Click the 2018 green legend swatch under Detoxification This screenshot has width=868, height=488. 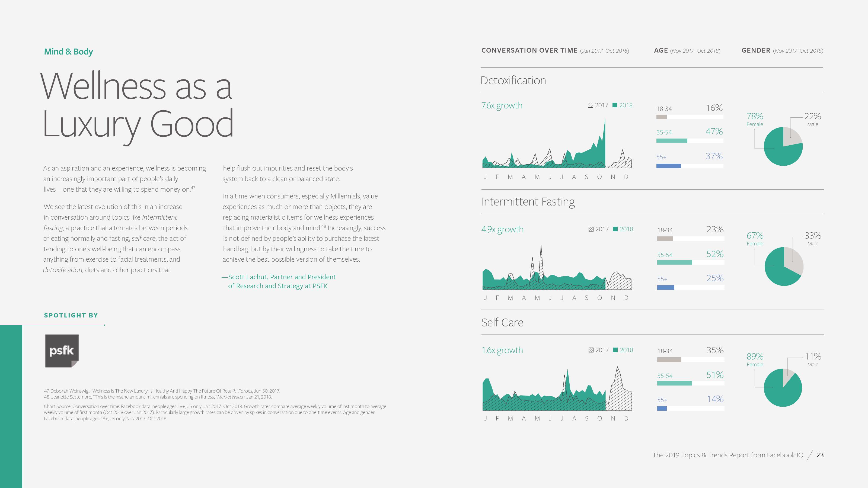[x=615, y=105]
